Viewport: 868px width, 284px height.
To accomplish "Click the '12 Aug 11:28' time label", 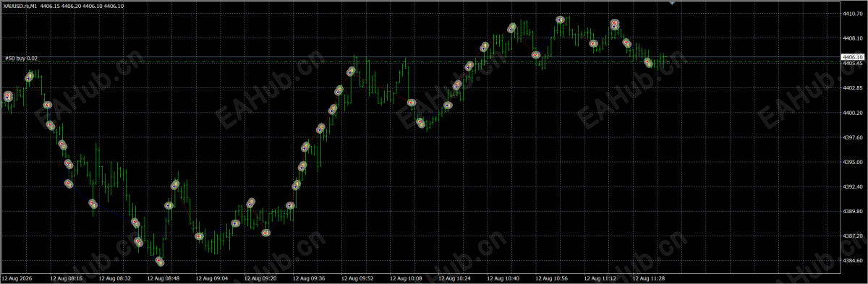I will point(649,277).
